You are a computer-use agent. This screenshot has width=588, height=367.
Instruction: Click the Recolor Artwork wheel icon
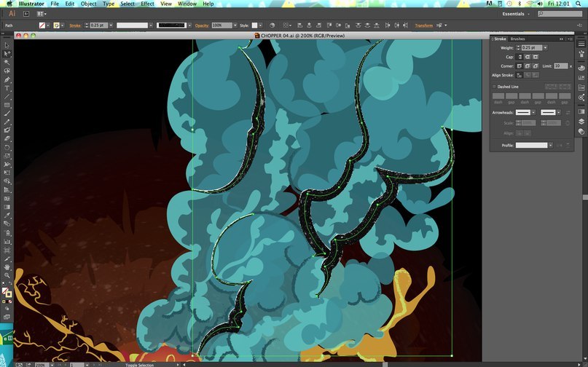[x=273, y=25]
